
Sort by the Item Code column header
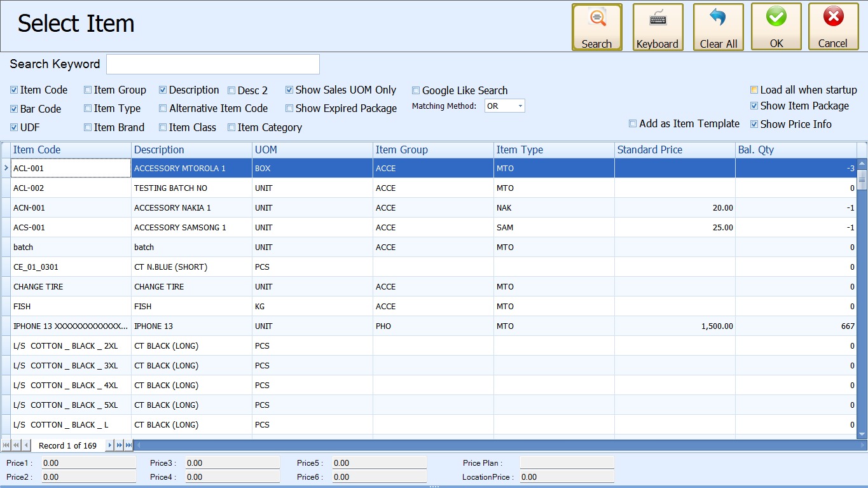(70, 150)
